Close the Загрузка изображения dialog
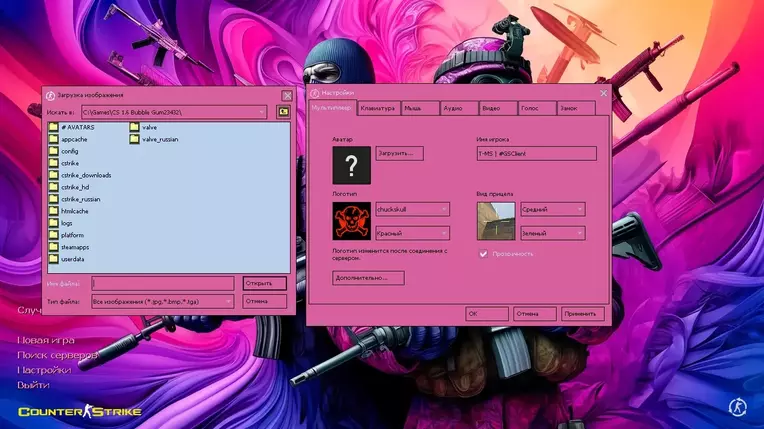This screenshot has width=764, height=429. (287, 96)
